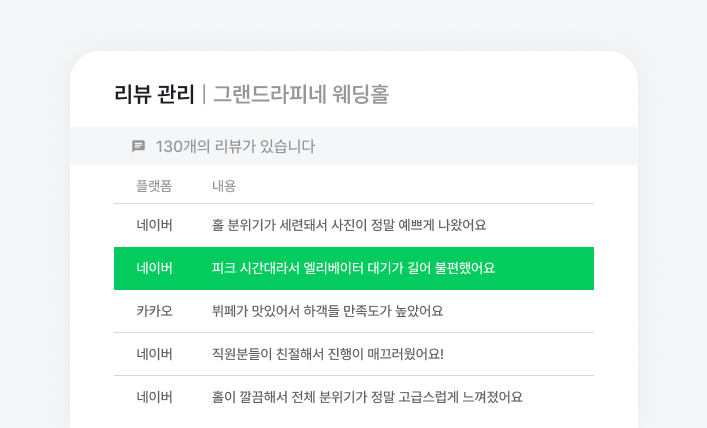The width and height of the screenshot is (707, 428).
Task: Click empty space in the gray review count banner
Action: (x=480, y=146)
